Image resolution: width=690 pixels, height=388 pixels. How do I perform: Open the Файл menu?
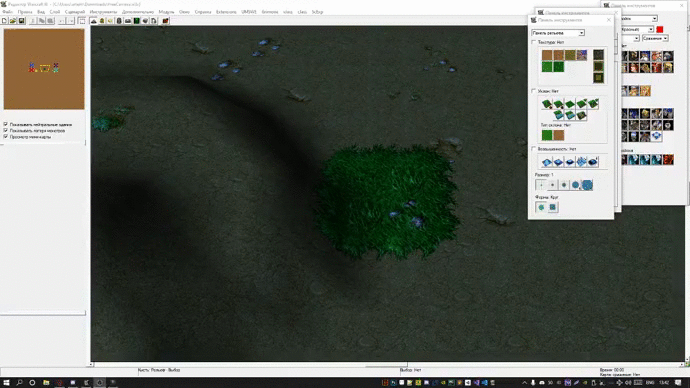(x=7, y=12)
